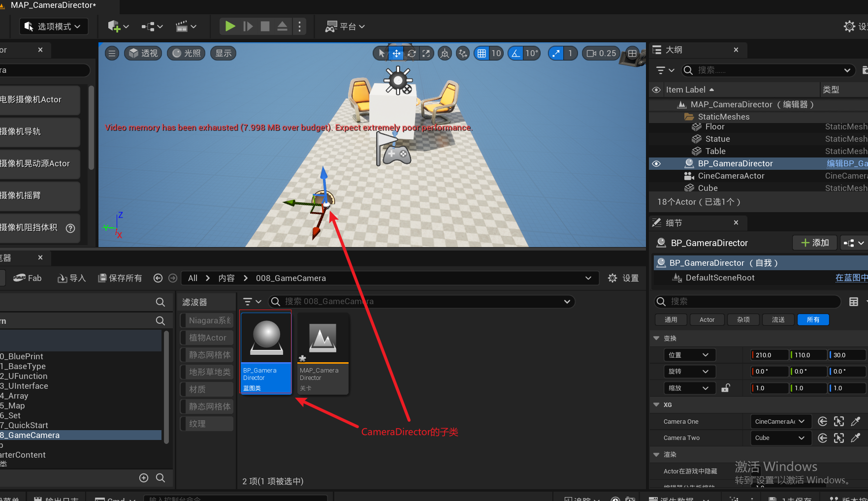Open the cinematics clapperboard dropdown
This screenshot has width=868, height=501.
coord(186,27)
